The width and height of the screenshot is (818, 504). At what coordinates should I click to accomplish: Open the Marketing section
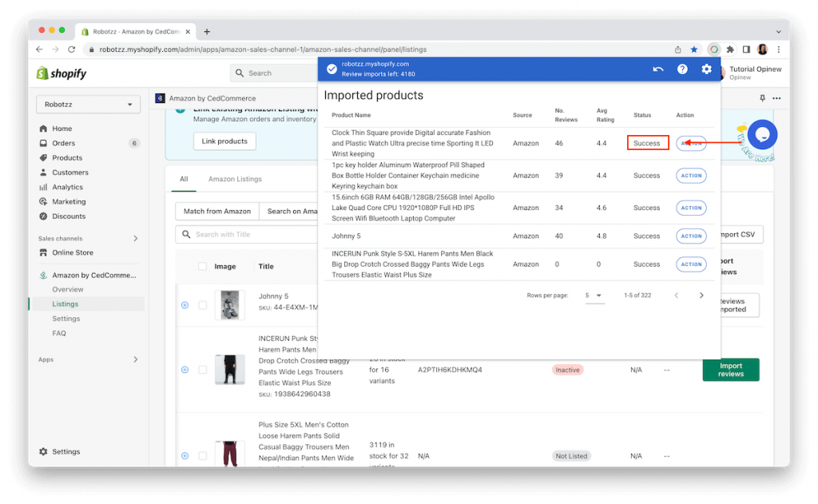coord(69,201)
